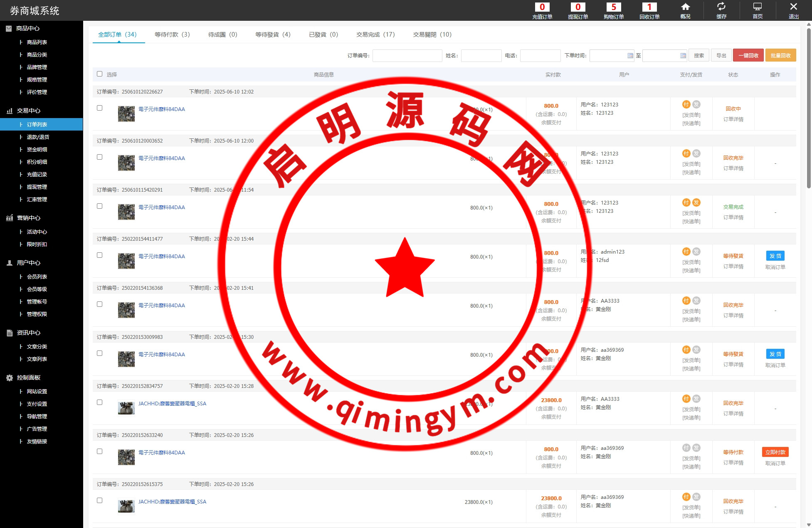The image size is (812, 528).
Task: Toggle the select-all 选择 checkbox in the table header
Action: click(x=99, y=74)
